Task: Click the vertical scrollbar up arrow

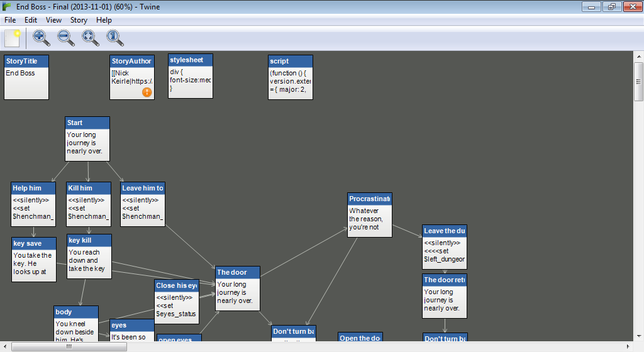Action: click(x=638, y=56)
